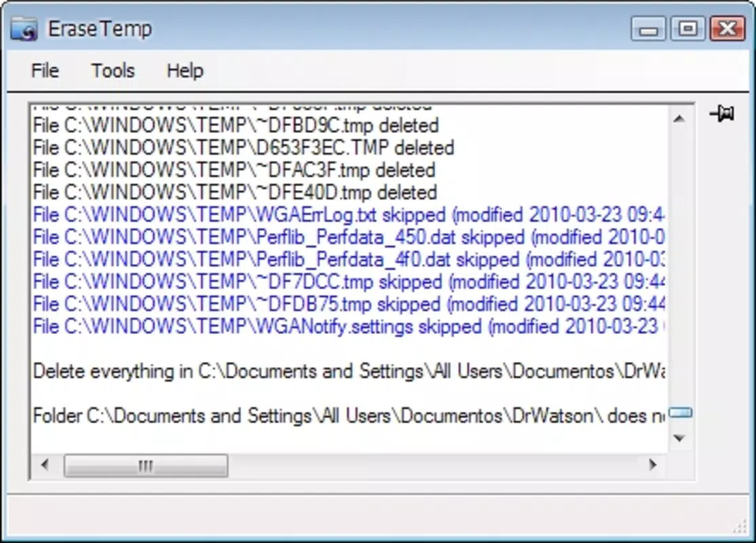
Task: Click the horizontal scrollbar left arrow
Action: tap(45, 465)
